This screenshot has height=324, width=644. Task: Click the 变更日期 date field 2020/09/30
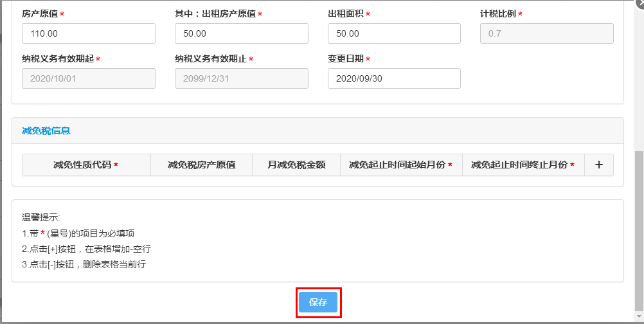(x=394, y=78)
